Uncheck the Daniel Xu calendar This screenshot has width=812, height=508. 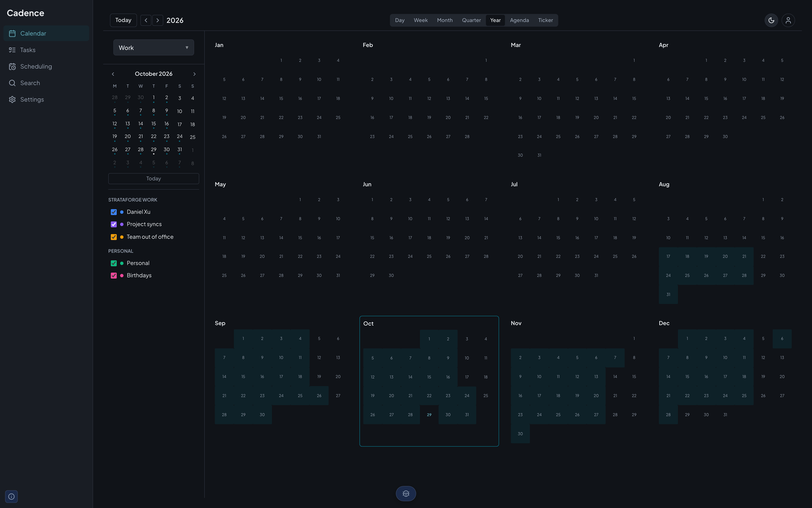(114, 212)
